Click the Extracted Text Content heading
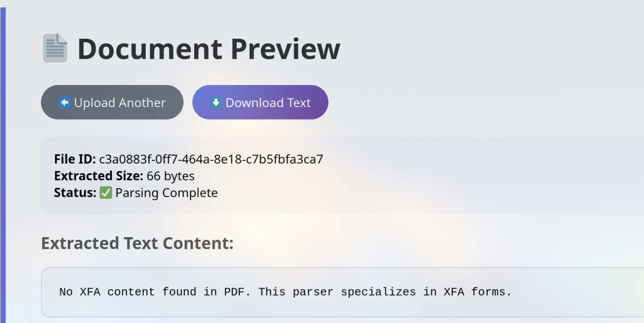Viewport: 644px width, 323px height. point(138,243)
